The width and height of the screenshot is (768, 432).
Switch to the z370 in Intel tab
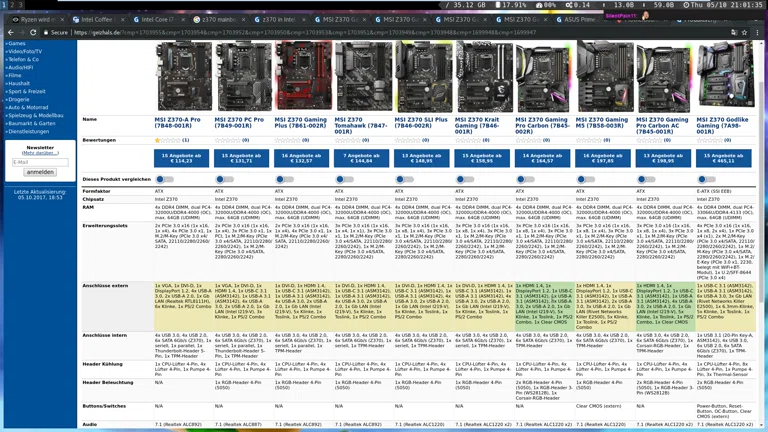[277, 20]
